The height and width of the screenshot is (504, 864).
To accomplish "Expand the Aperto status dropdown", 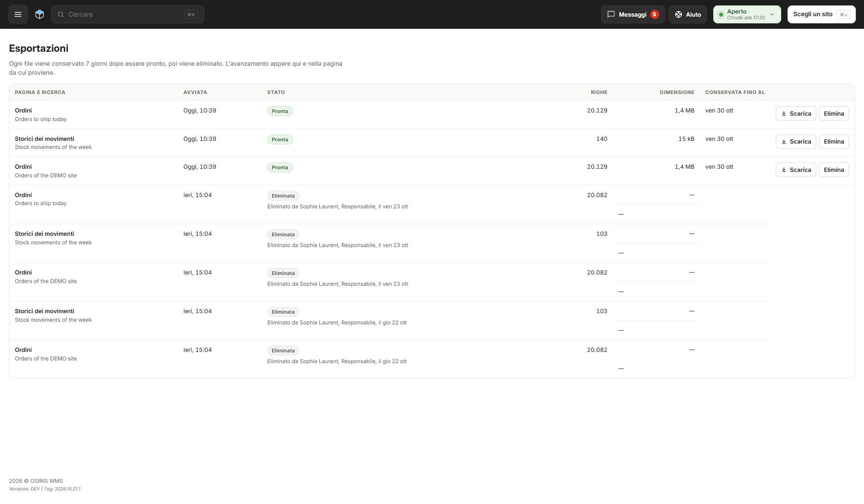I will 747,14.
